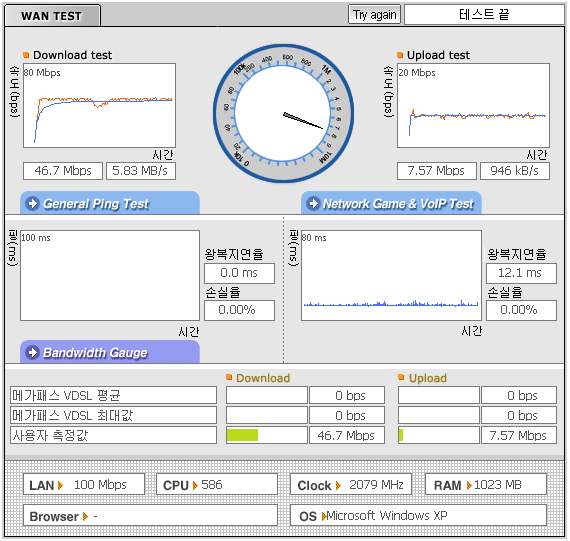Click the VoIP ping latency graph
570x541 pixels.
(392, 275)
